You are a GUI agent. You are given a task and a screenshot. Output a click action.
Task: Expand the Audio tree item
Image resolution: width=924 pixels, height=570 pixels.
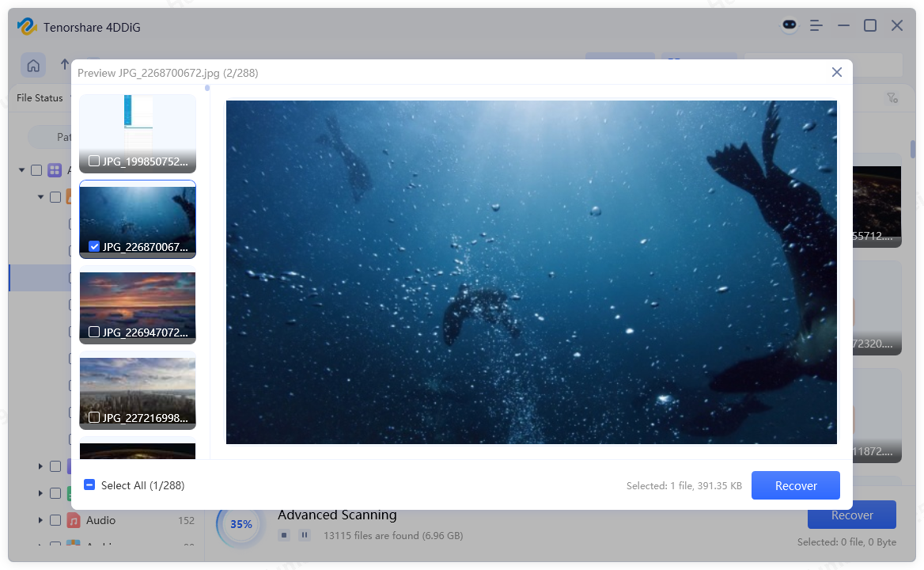tap(41, 520)
